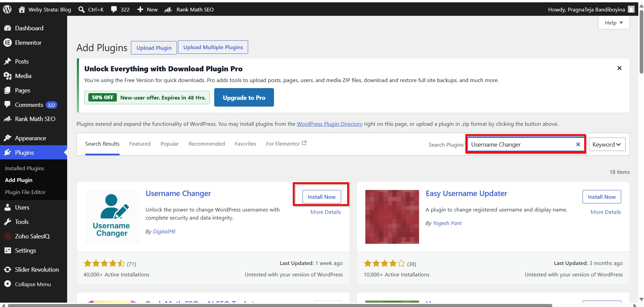Expand the Help dropdown
This screenshot has width=644, height=307.
tap(614, 23)
